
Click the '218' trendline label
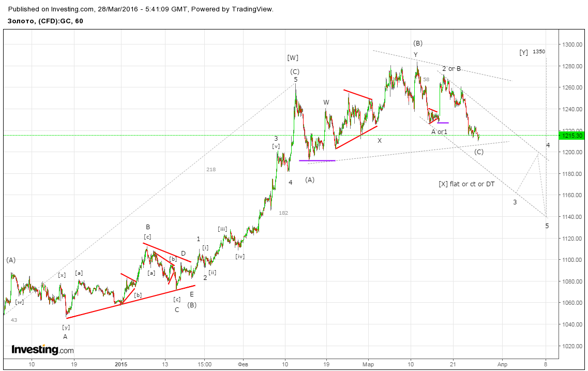coord(211,170)
